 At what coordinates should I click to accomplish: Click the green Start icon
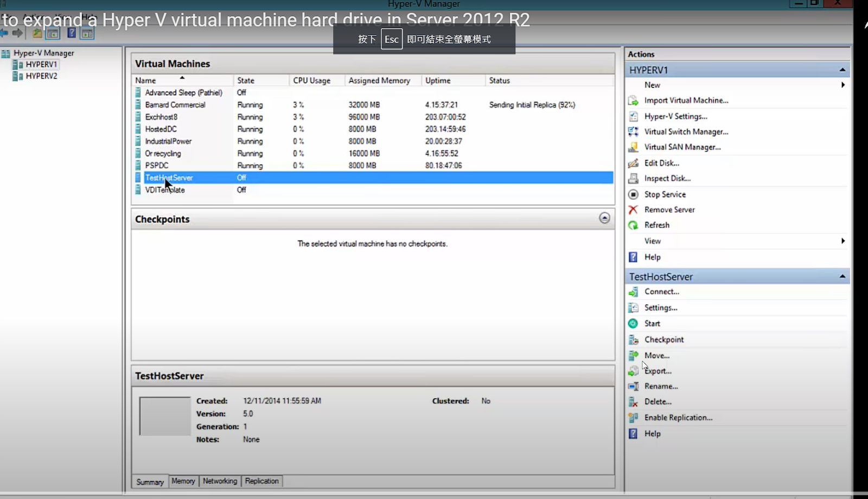pyautogui.click(x=633, y=324)
